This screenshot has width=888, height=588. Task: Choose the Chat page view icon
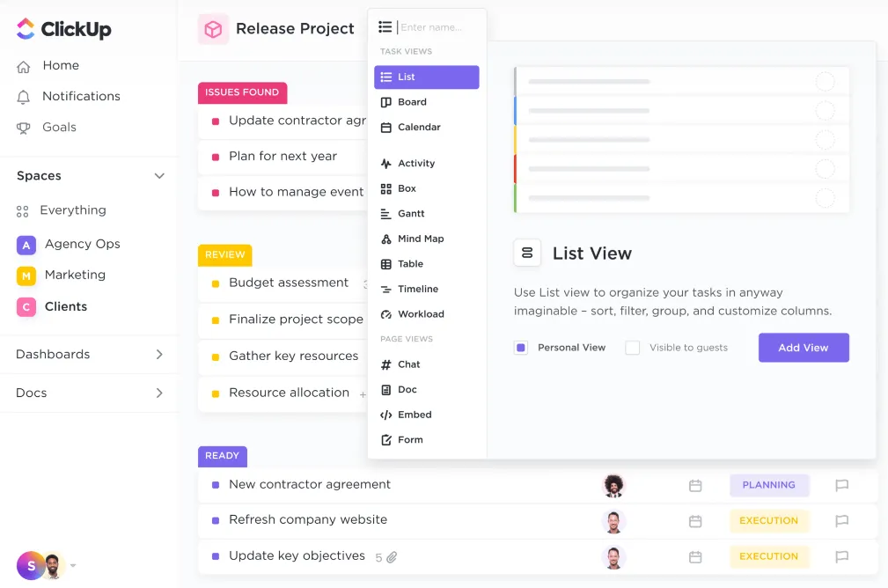tap(386, 364)
